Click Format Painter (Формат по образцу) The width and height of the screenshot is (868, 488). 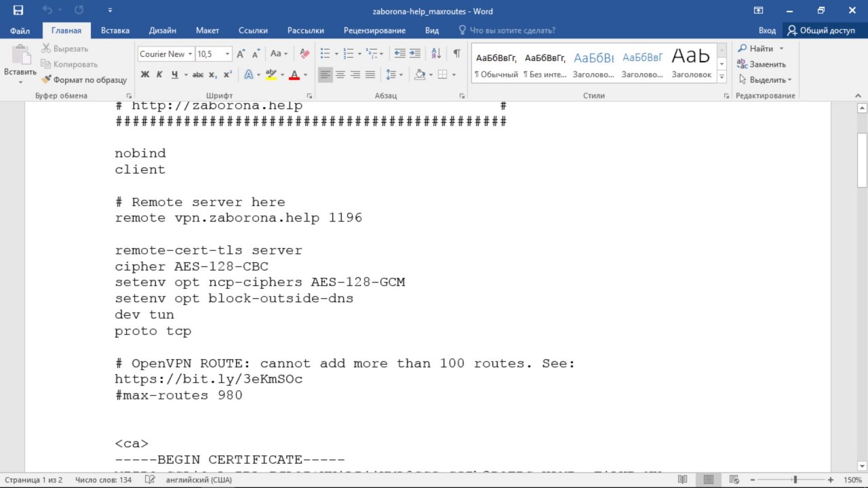[x=83, y=79]
